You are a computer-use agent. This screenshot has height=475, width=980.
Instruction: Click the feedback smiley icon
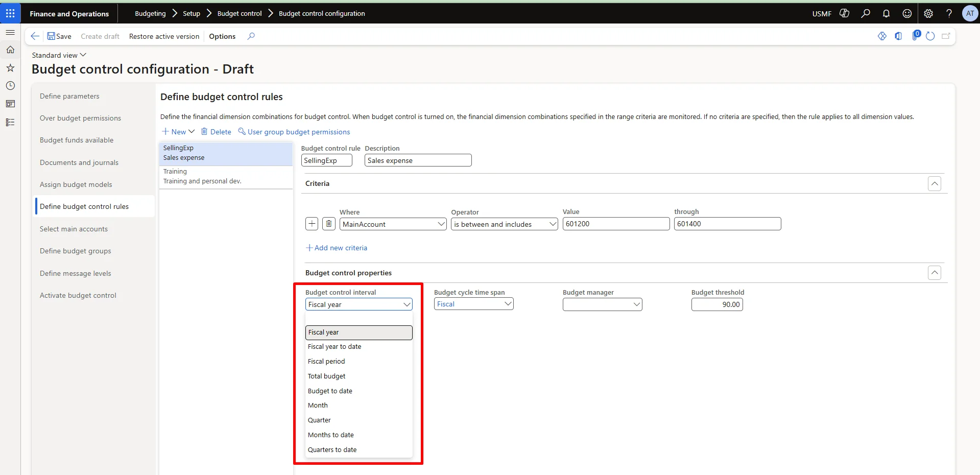point(907,13)
